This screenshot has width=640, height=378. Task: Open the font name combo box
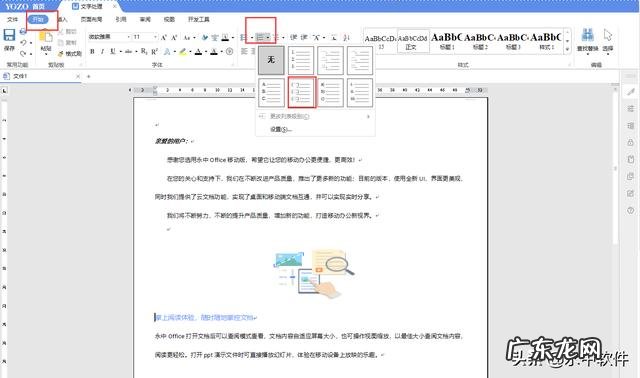tap(109, 37)
